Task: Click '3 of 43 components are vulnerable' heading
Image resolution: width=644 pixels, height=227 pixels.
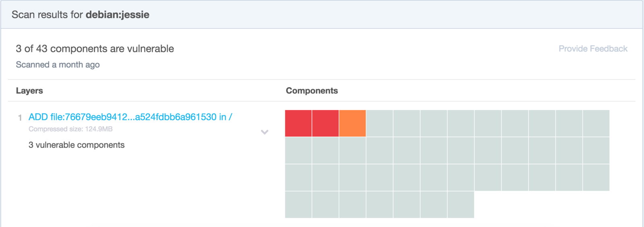Action: point(95,49)
